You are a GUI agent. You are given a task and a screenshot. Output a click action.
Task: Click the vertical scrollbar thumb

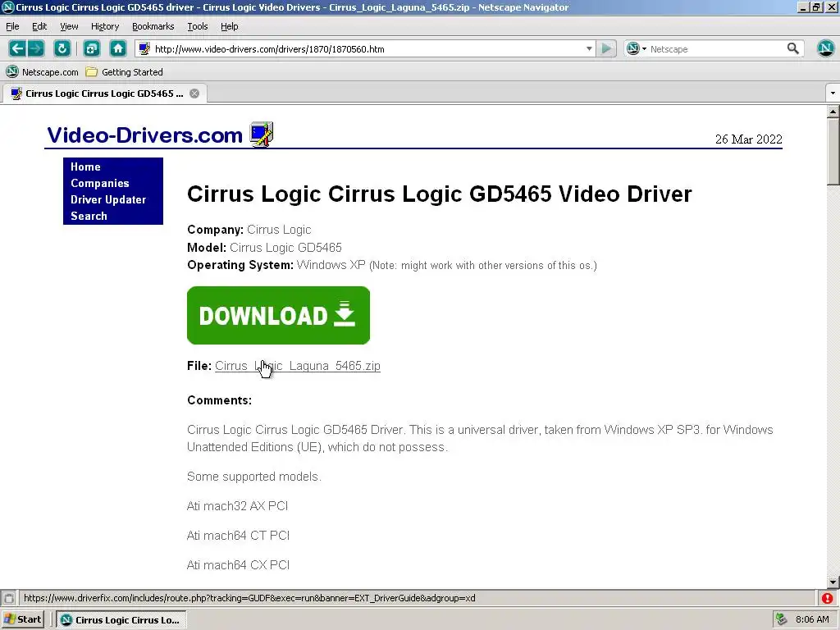tap(833, 152)
